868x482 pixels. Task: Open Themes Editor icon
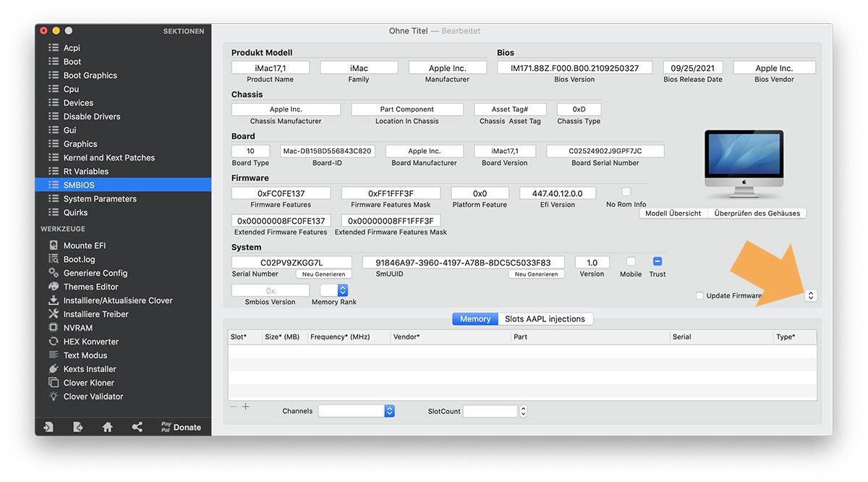pyautogui.click(x=54, y=287)
